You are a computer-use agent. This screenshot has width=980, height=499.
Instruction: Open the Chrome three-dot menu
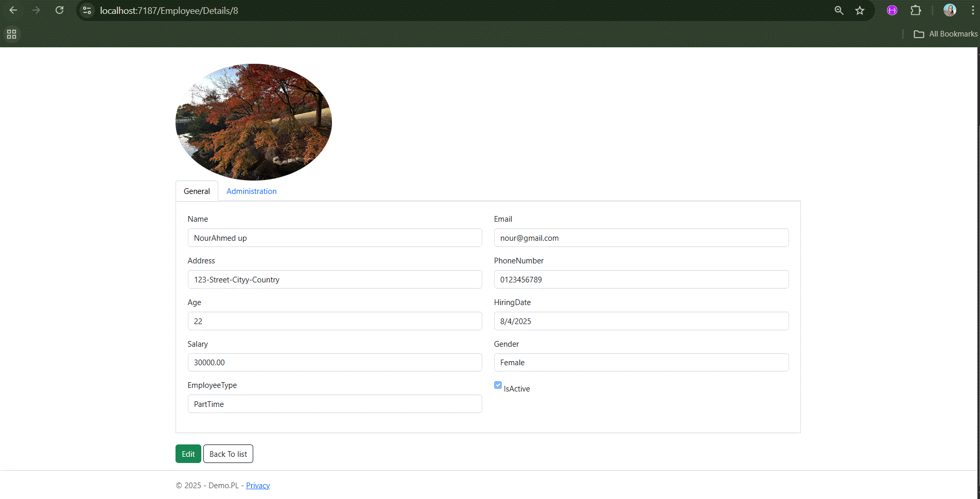pos(972,10)
